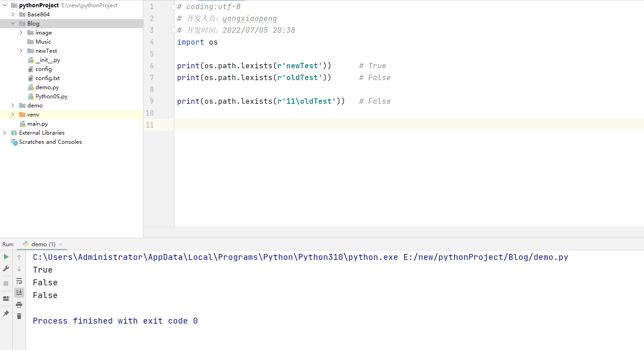Clear console output with trash icon

pyautogui.click(x=19, y=316)
